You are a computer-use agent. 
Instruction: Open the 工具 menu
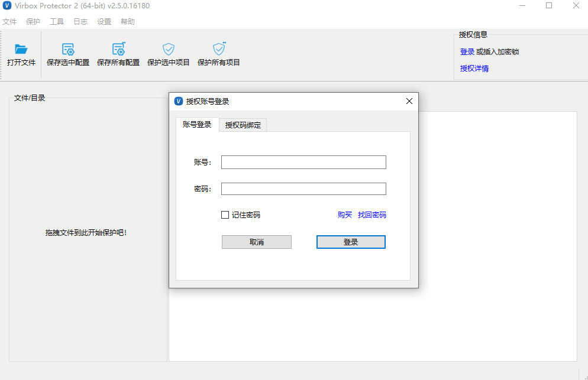(x=57, y=22)
